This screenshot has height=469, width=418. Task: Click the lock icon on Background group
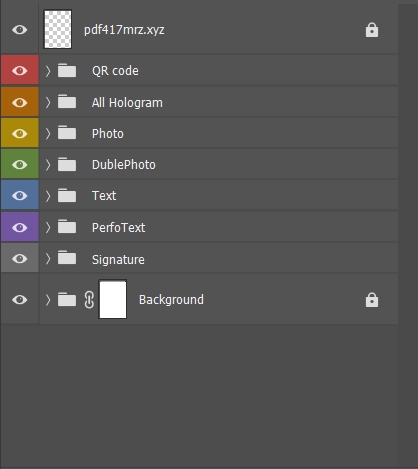[372, 300]
